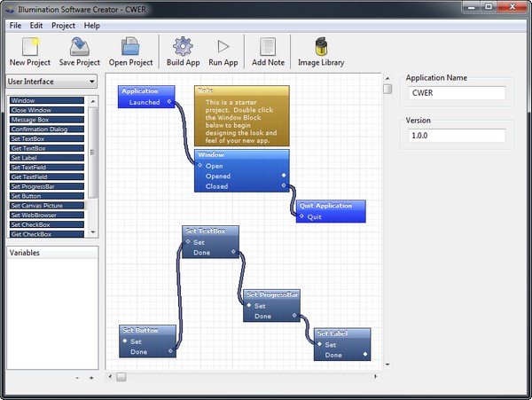Click the Application Name text field

pyautogui.click(x=457, y=93)
